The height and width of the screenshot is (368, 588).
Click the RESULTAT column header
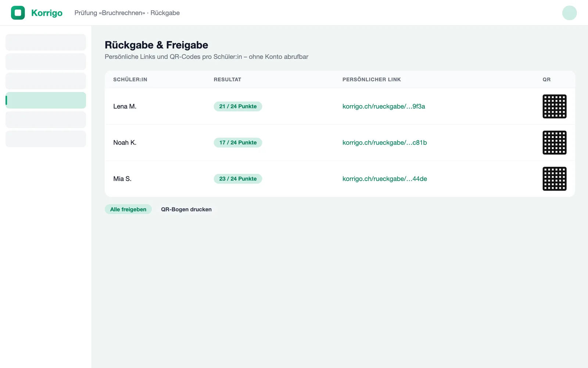[x=227, y=79]
